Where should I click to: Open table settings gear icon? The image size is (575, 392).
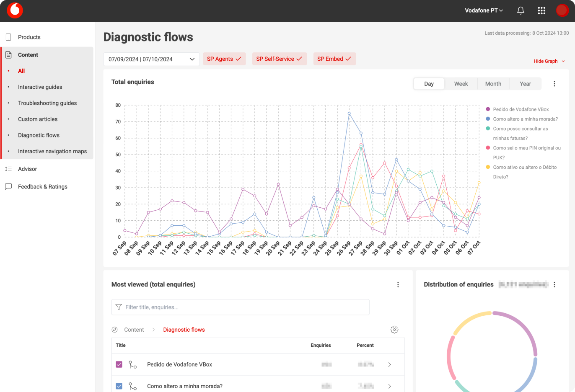pyautogui.click(x=394, y=330)
